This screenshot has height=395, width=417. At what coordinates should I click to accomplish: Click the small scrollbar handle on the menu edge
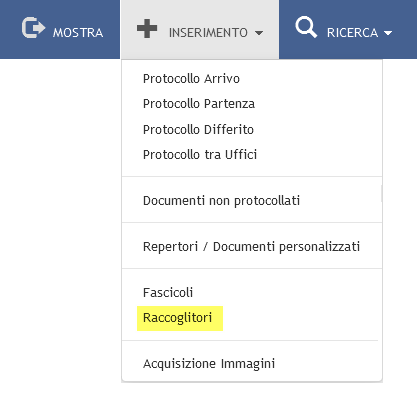tap(382, 194)
